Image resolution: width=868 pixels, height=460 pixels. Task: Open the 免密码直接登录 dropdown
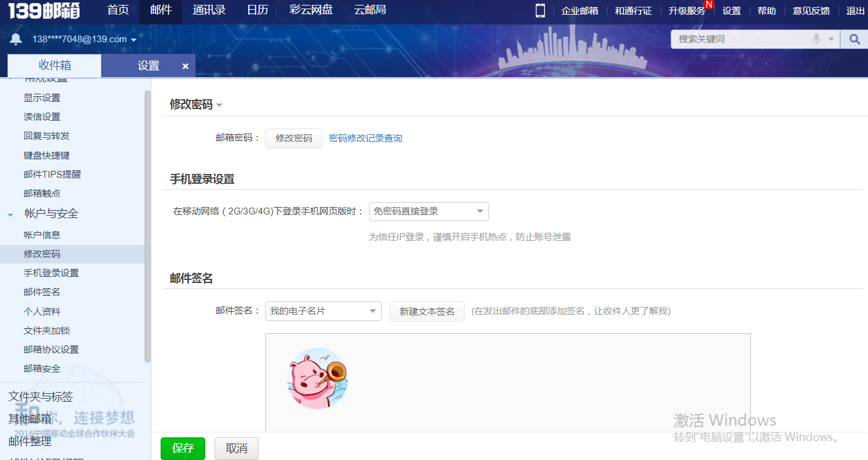(428, 211)
